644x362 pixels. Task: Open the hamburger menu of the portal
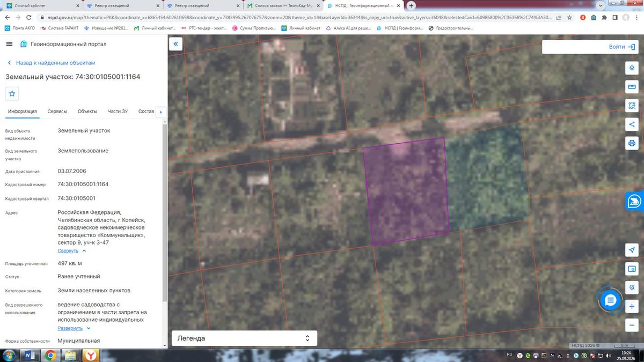coord(9,44)
